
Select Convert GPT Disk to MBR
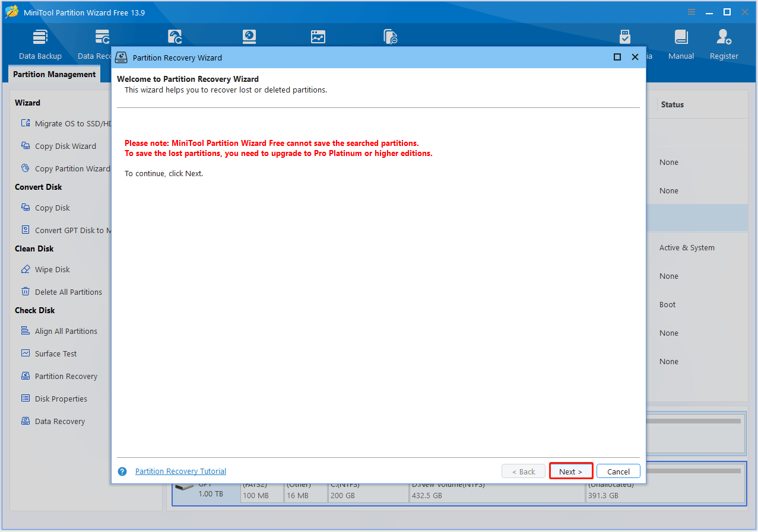coord(66,230)
